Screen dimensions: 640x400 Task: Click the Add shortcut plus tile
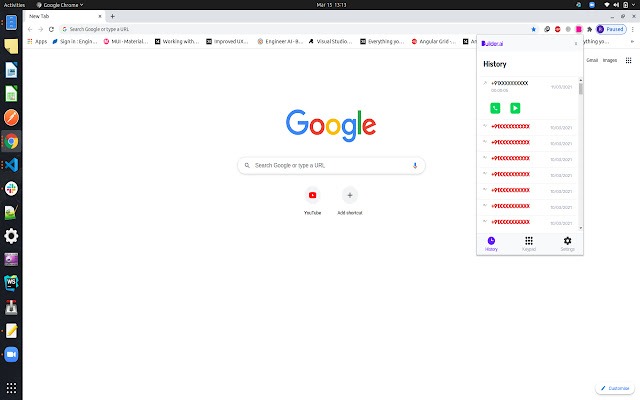[x=350, y=201]
